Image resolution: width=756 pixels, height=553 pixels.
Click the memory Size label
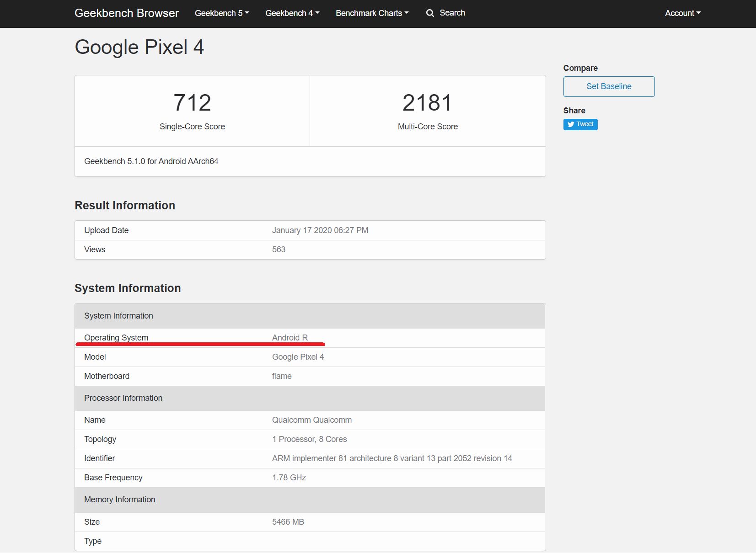coord(92,522)
